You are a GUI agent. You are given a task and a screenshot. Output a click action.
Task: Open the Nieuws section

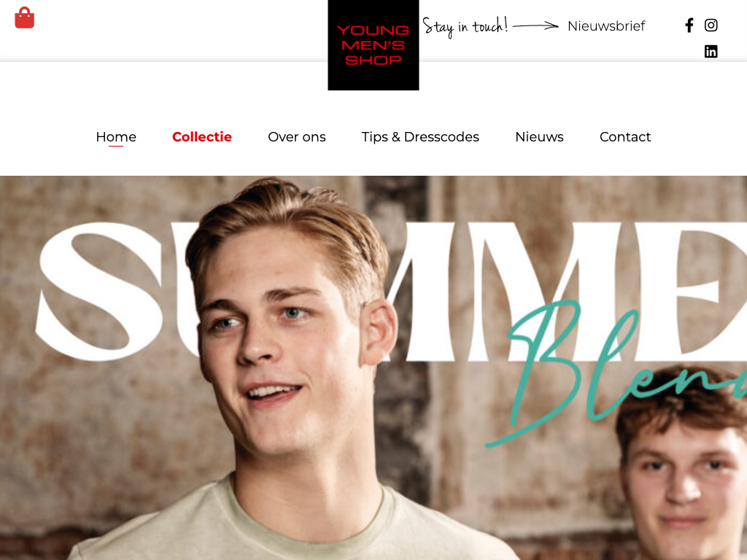pyautogui.click(x=539, y=137)
